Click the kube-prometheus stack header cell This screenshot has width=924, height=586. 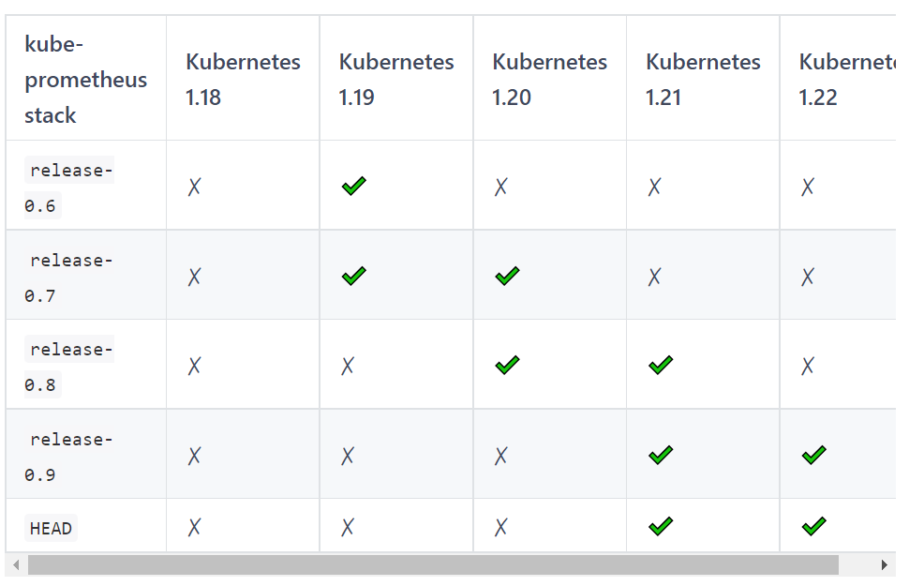[x=86, y=78]
